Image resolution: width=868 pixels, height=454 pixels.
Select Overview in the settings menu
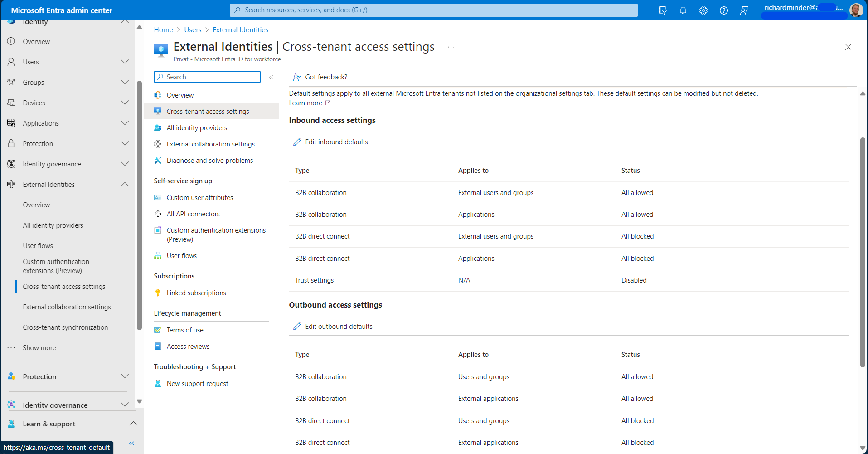180,95
